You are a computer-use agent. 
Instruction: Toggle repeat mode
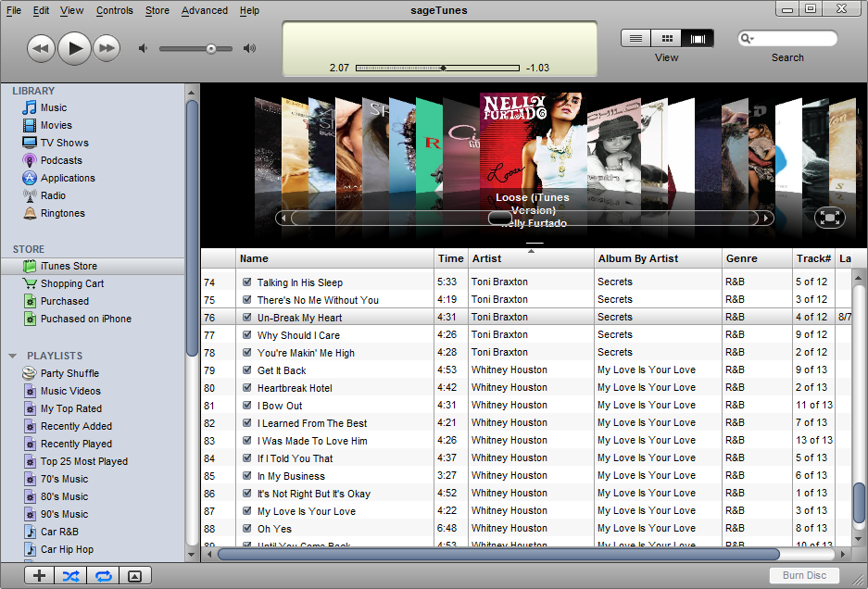tap(104, 576)
